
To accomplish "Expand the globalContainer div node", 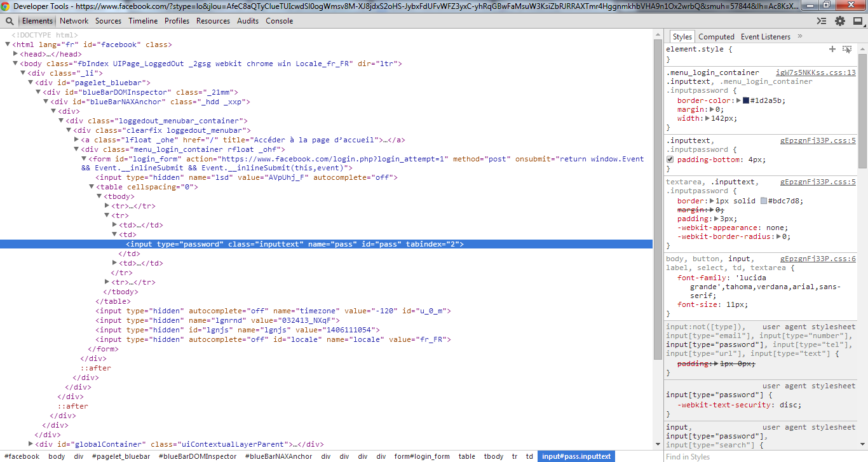I will pos(31,444).
